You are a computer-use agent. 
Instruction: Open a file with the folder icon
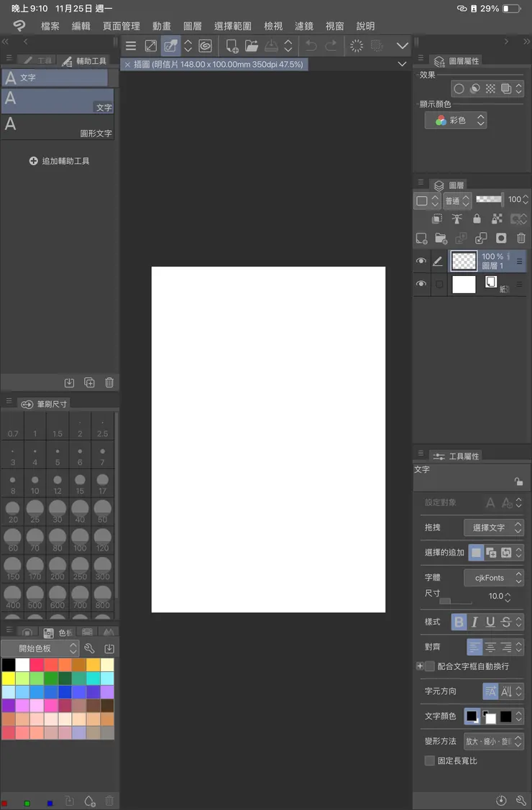click(x=252, y=46)
